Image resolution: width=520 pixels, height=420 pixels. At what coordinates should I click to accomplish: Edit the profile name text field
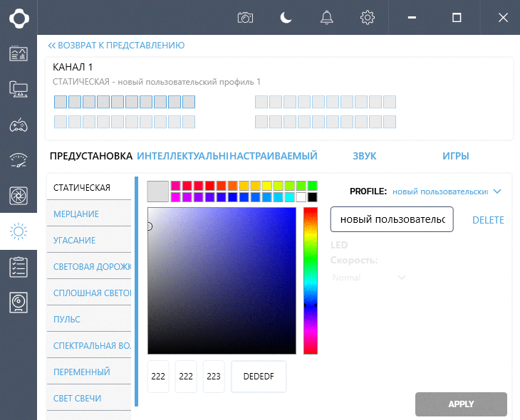392,219
